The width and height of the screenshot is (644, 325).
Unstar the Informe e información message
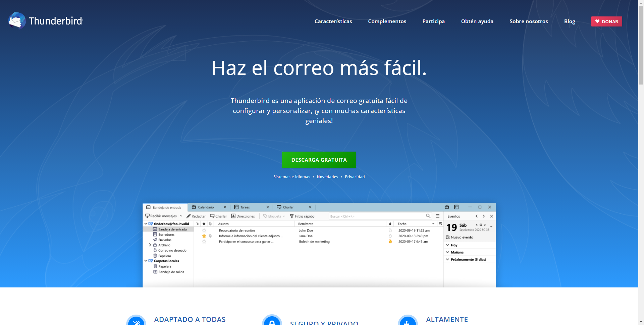(204, 236)
